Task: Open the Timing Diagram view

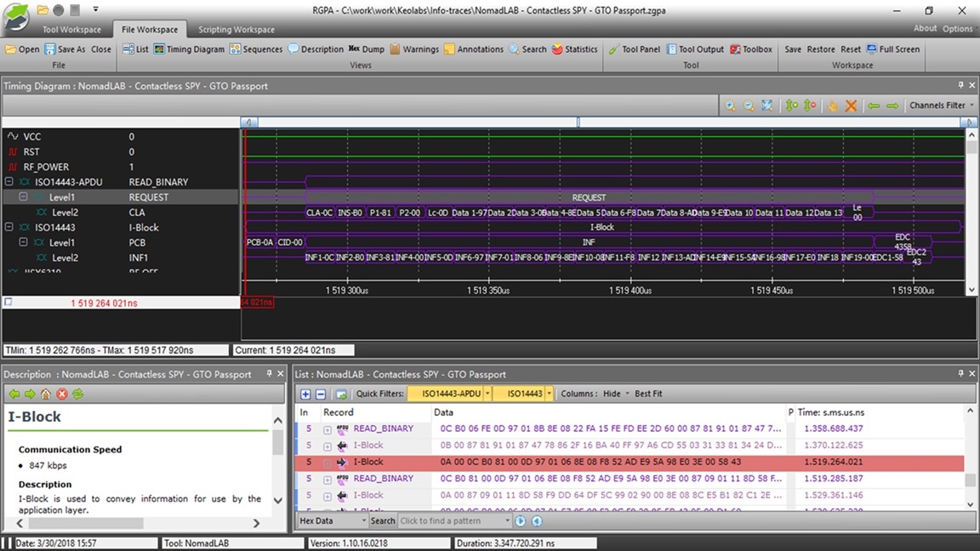Action: click(x=189, y=49)
